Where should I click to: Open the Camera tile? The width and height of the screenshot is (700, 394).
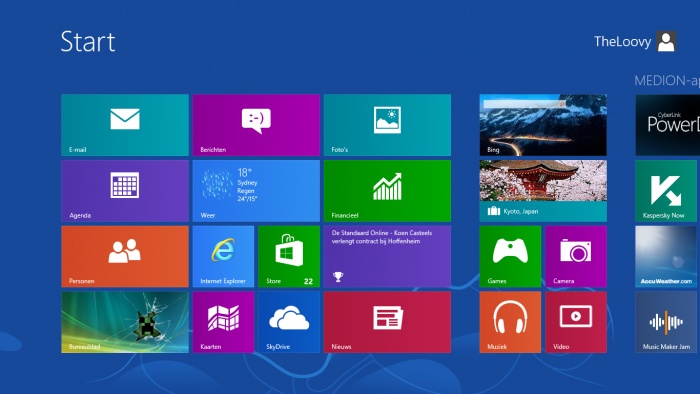pyautogui.click(x=576, y=256)
